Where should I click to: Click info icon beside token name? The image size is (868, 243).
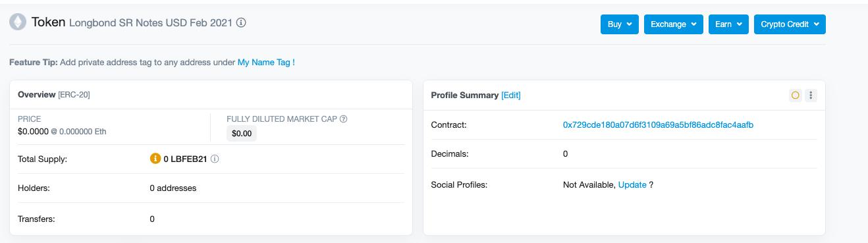(x=241, y=22)
